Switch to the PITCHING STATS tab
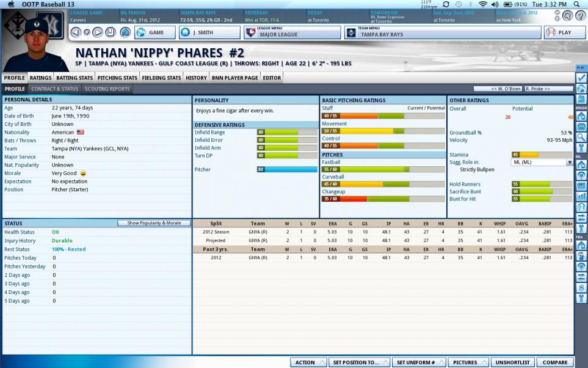588x368 pixels. pyautogui.click(x=117, y=78)
